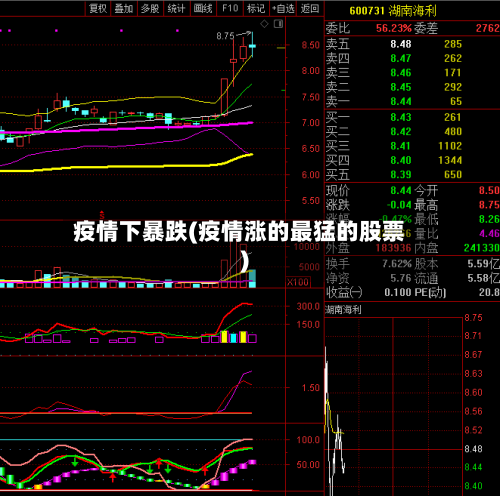
Task: Select the 买一 bid price 8.43
Action: pyautogui.click(x=401, y=117)
